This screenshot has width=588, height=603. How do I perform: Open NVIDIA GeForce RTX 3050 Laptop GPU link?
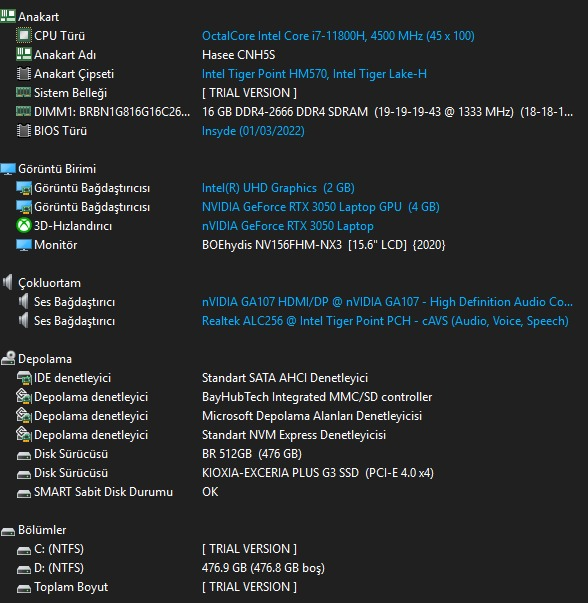[321, 207]
